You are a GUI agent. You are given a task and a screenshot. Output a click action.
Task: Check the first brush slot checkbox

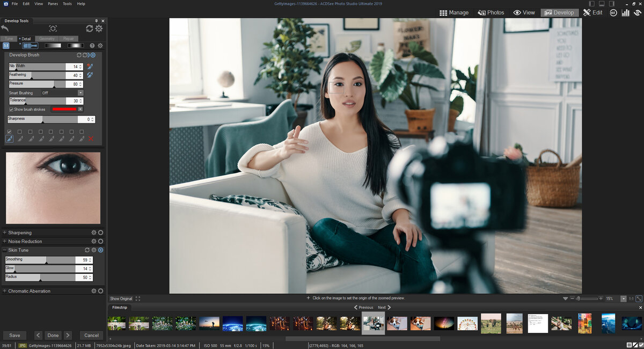point(9,131)
